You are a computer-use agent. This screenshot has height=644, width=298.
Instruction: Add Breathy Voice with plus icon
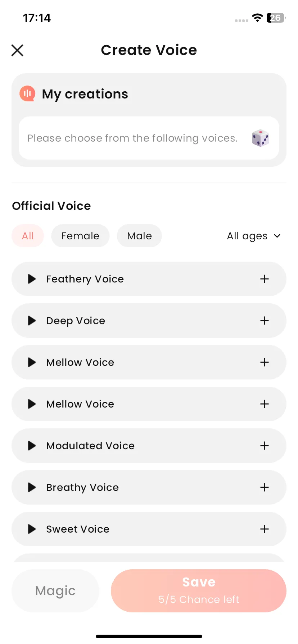(265, 487)
